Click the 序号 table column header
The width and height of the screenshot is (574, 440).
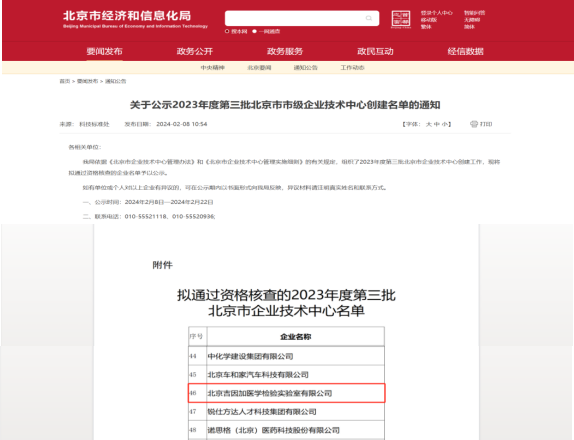coord(196,336)
